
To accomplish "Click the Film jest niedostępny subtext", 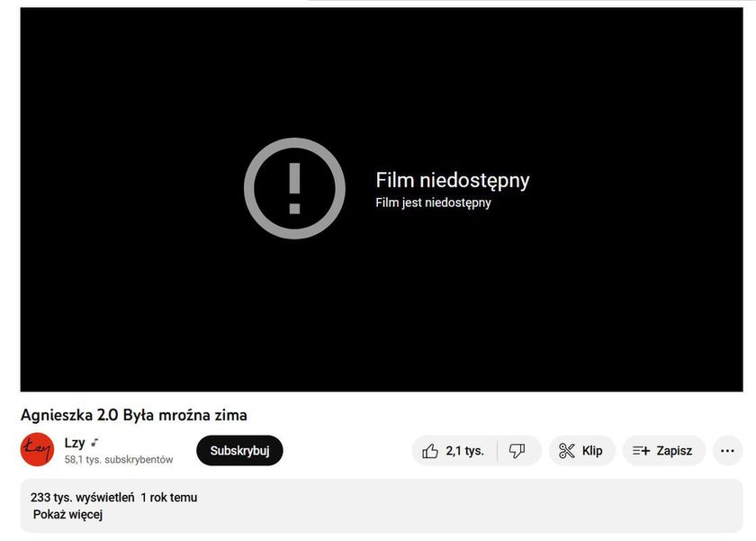I will click(x=433, y=203).
